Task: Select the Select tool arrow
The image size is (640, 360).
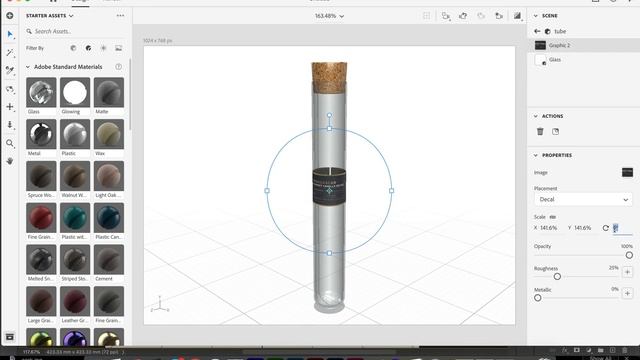Action: tap(10, 34)
